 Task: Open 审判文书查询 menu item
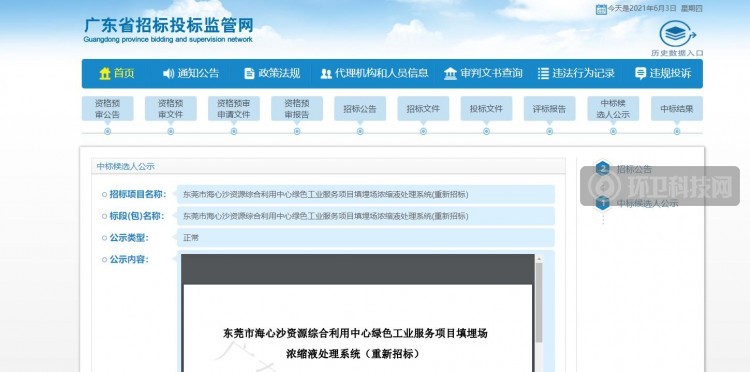coord(491,74)
